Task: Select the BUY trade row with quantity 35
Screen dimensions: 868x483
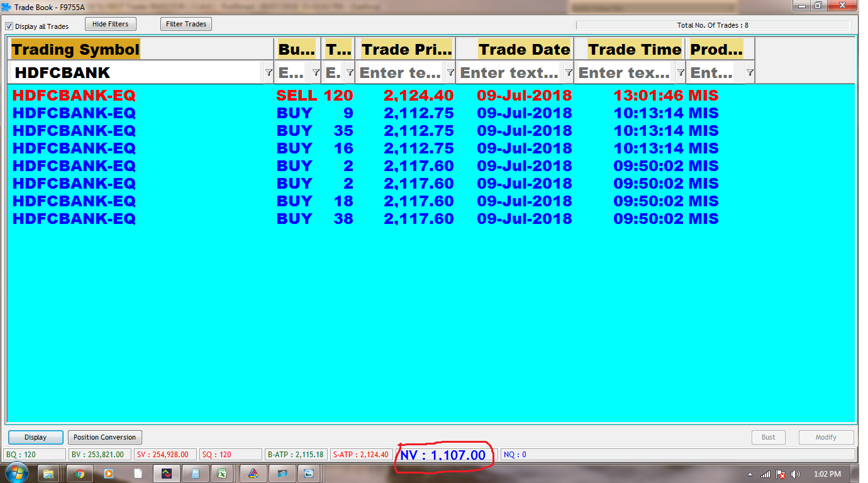Action: [x=431, y=131]
